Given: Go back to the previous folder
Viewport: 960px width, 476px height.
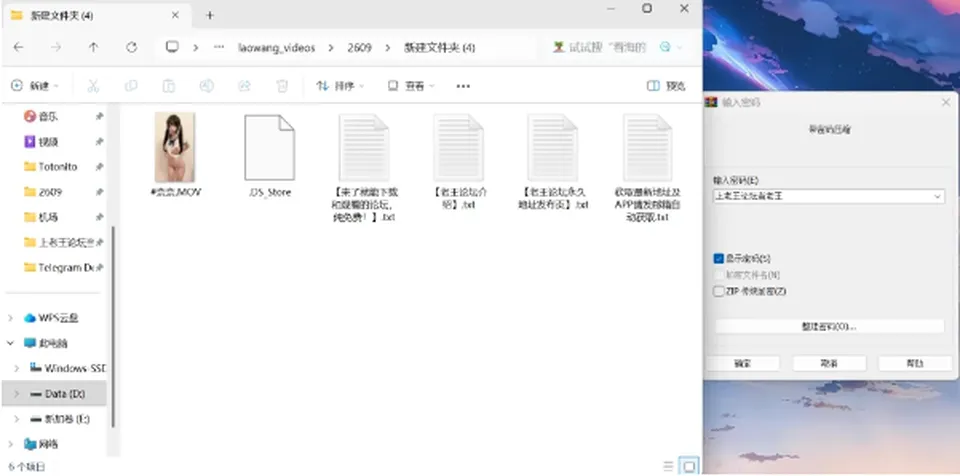Looking at the screenshot, I should [x=18, y=47].
